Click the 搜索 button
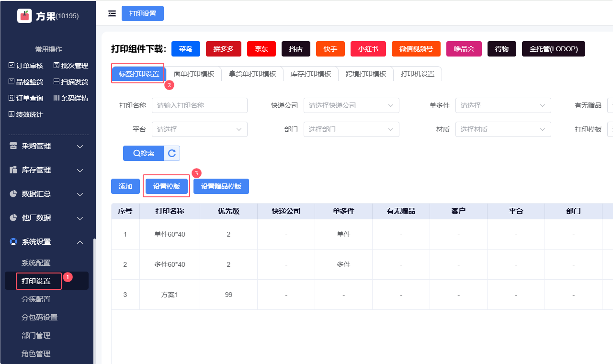This screenshot has width=613, height=364. coord(143,153)
